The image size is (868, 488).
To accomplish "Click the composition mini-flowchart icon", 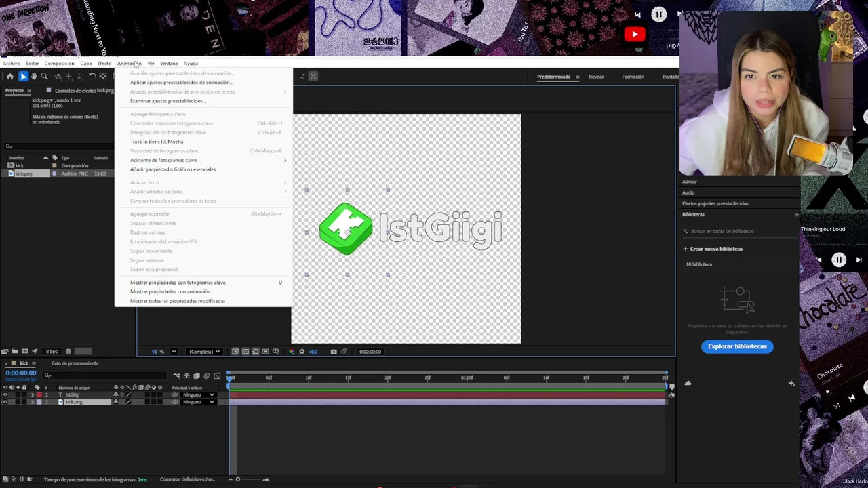I will (x=176, y=375).
